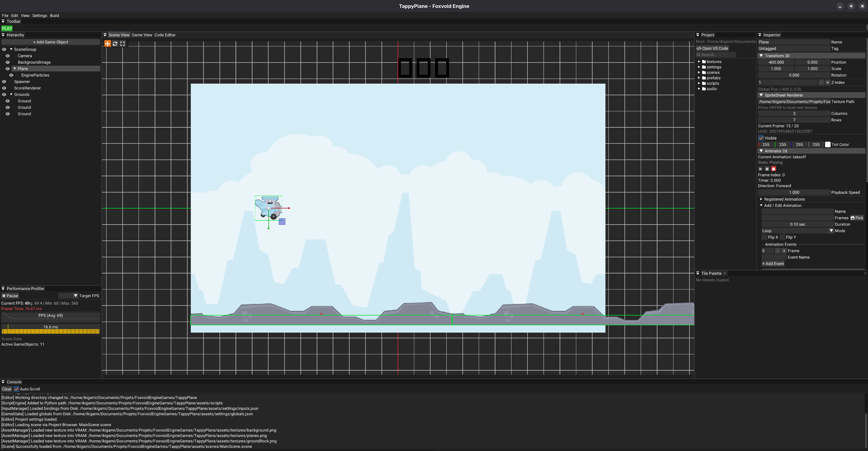Hide the ScoreRenderer object
The width and height of the screenshot is (868, 451).
coord(4,88)
